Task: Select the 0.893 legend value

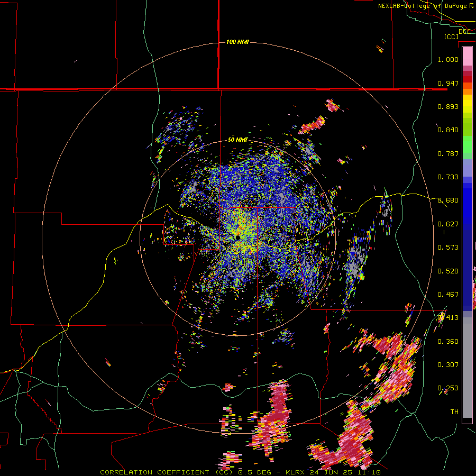Action: tap(448, 106)
